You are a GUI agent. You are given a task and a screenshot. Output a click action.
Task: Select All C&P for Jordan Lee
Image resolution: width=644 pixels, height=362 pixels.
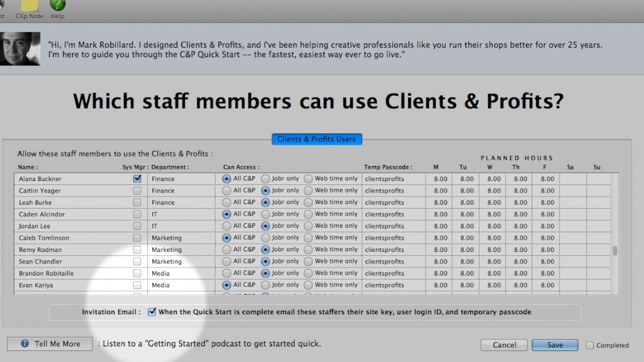[x=227, y=226]
